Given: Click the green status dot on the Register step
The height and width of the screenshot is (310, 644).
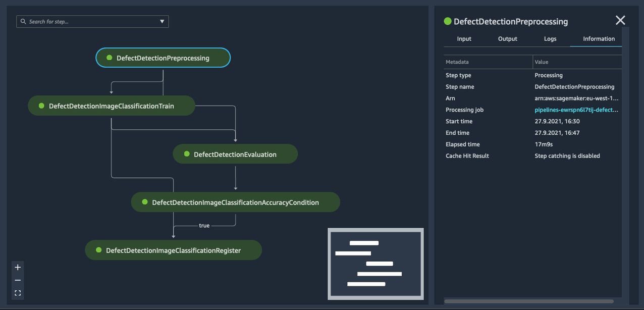Looking at the screenshot, I should pyautogui.click(x=99, y=250).
